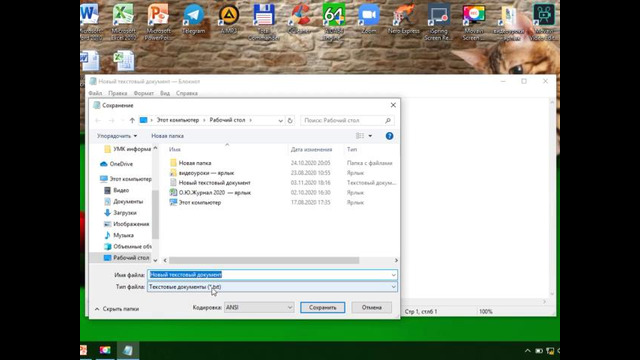
Task: Open the AIDA64 desktop shortcut
Action: pos(334,21)
